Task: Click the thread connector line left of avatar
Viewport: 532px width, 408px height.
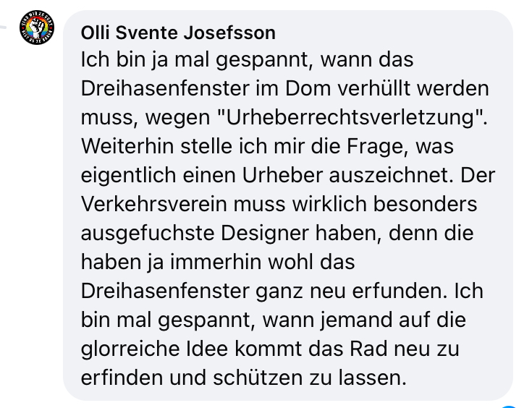Action: point(3,27)
